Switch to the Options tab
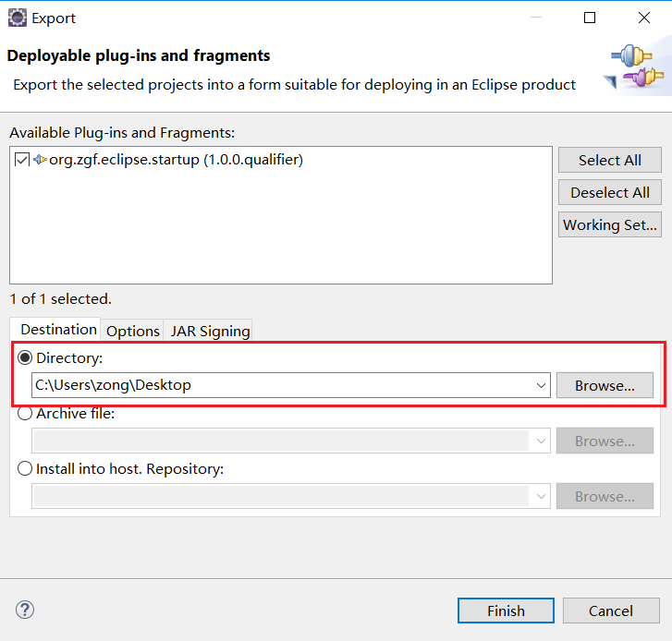Screen dimensions: 672x641 click(133, 331)
